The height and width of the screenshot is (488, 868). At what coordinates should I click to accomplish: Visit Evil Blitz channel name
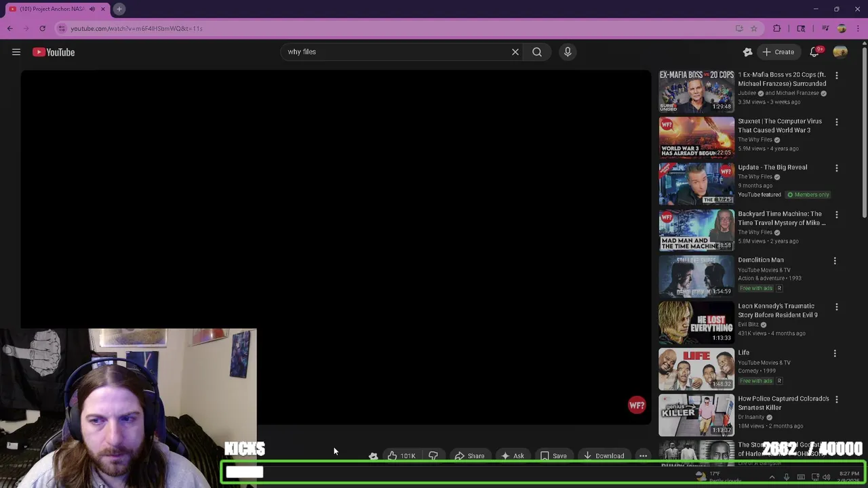[x=748, y=325]
